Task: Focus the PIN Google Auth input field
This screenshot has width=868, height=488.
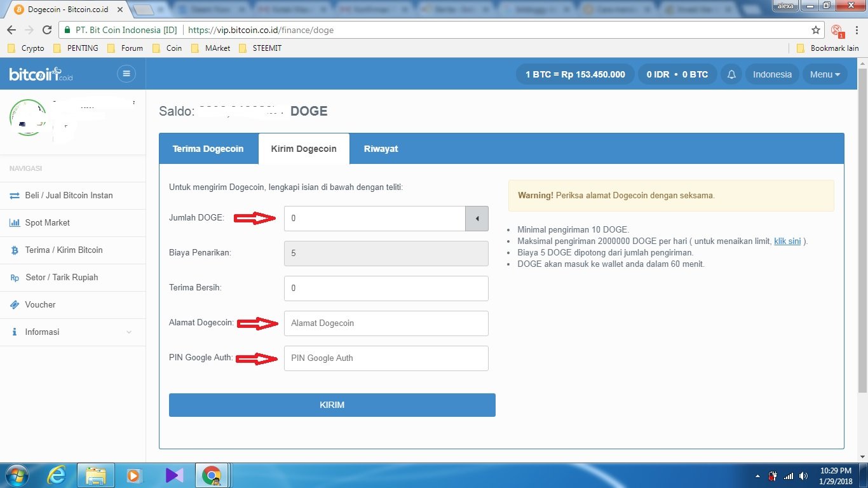Action: (x=386, y=358)
